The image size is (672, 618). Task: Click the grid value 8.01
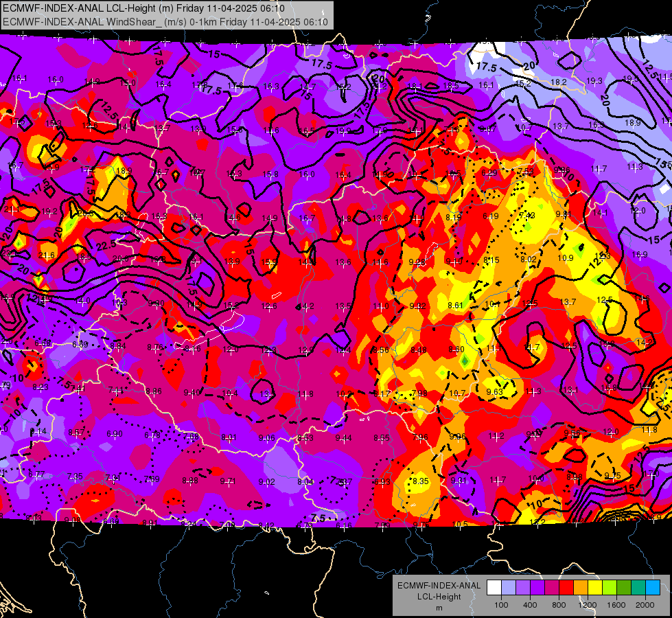point(229,437)
